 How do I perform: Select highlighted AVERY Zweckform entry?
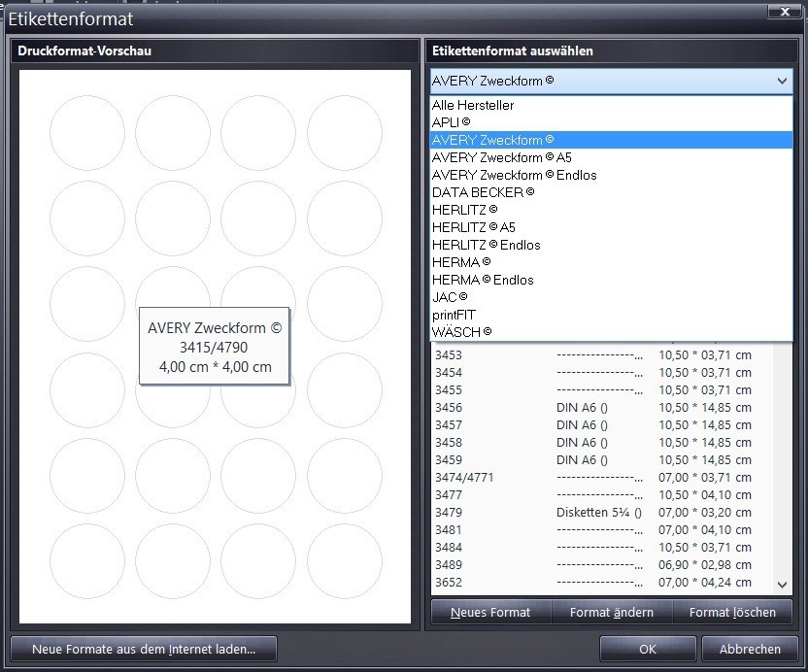coord(611,140)
